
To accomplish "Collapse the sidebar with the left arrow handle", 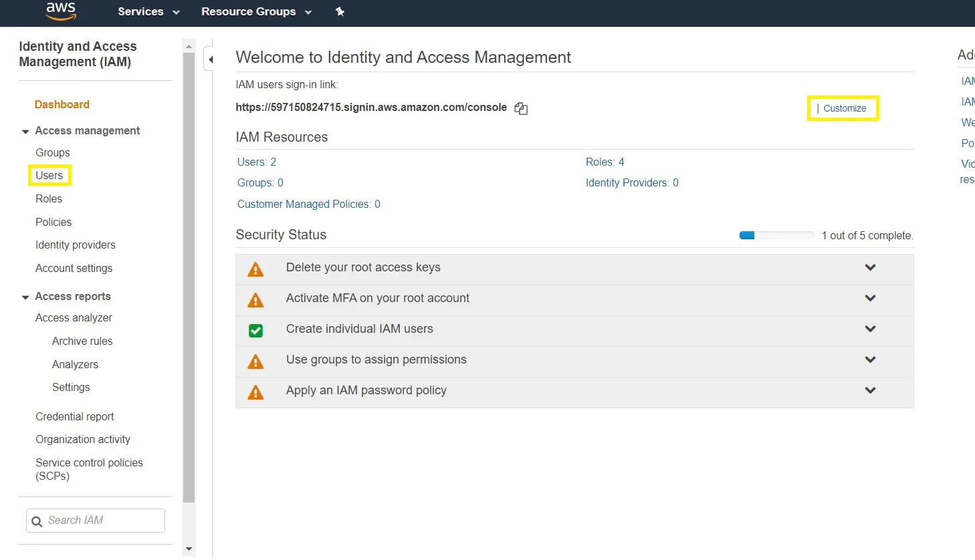I will point(210,59).
